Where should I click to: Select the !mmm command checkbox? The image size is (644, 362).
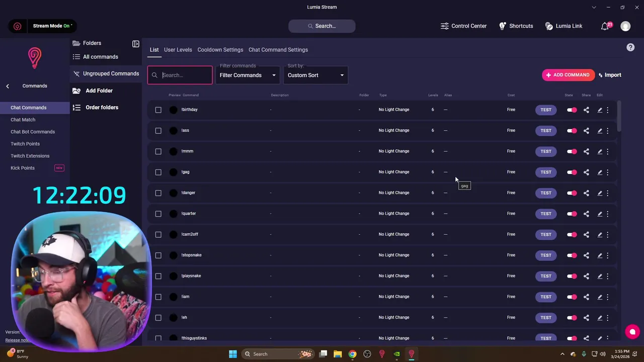tap(158, 151)
